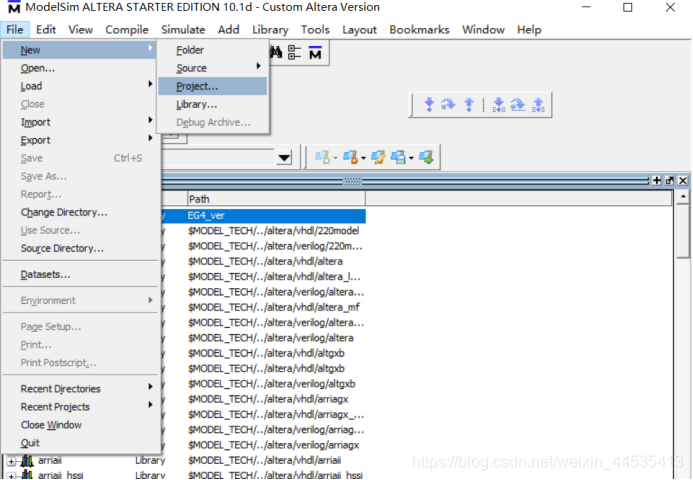Expand the Import submenu
Image resolution: width=693 pixels, height=480 pixels.
(80, 122)
